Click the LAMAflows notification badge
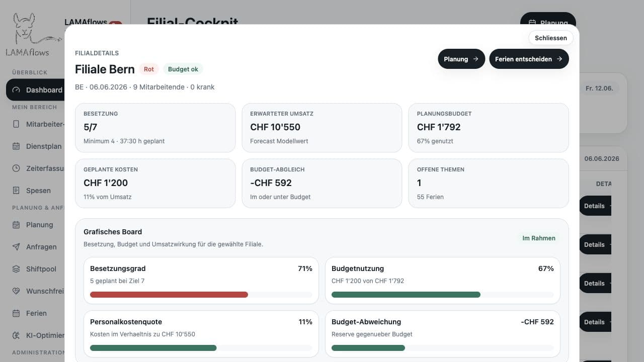The height and width of the screenshot is (362, 644). coord(115,23)
